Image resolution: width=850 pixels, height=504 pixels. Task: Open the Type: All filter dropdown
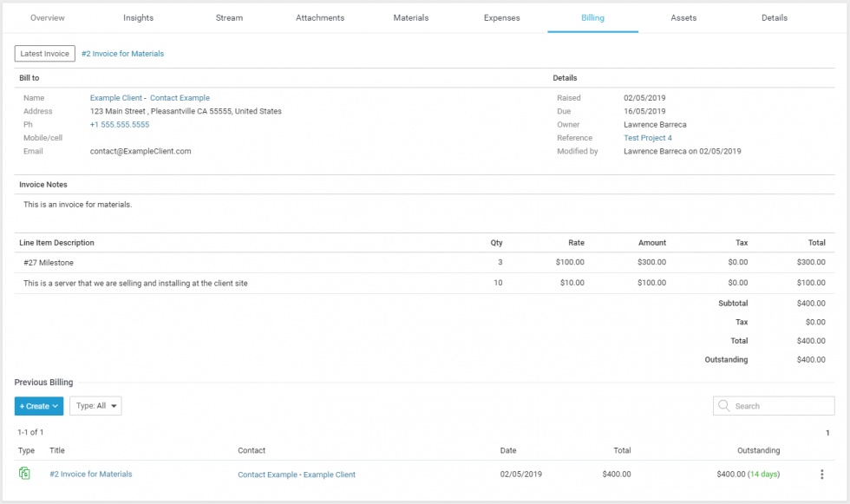pos(95,406)
